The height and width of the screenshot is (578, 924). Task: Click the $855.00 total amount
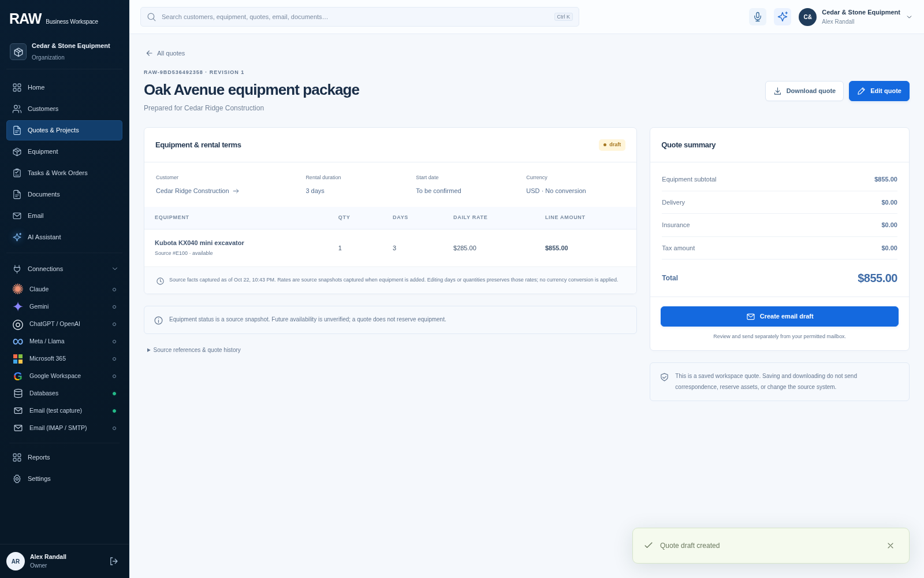pos(877,278)
